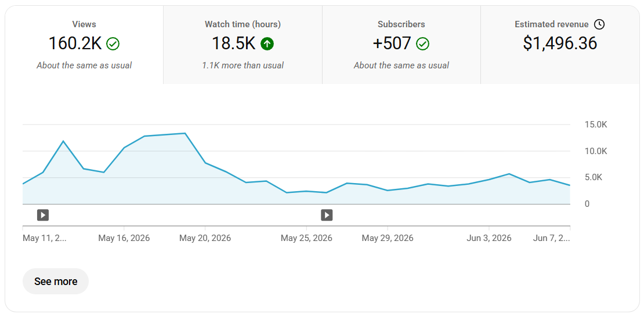Click the green up arrow beside Watch time
The image size is (644, 314).
(267, 44)
